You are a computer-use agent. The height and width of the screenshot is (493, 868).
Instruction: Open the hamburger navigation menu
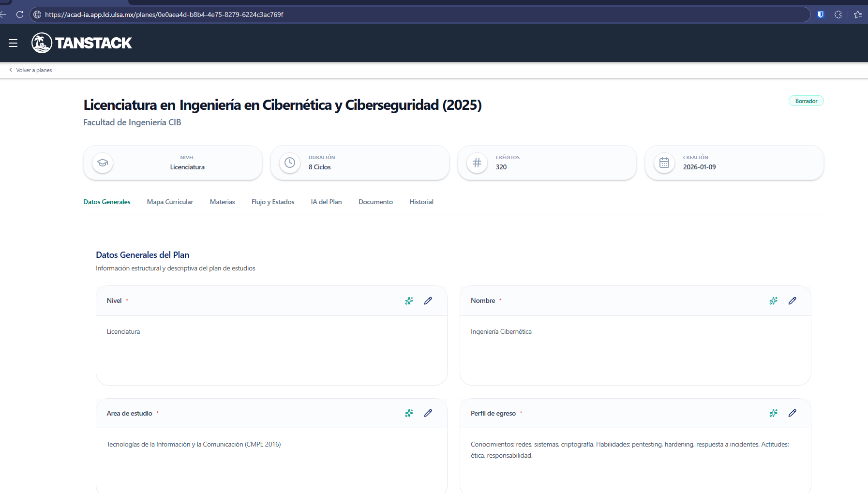13,43
